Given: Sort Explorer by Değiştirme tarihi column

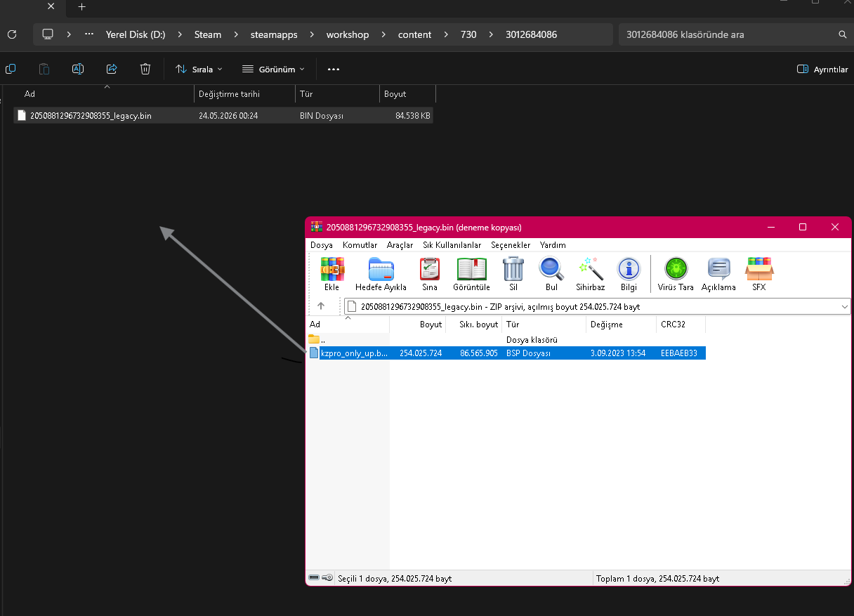Looking at the screenshot, I should (x=244, y=94).
